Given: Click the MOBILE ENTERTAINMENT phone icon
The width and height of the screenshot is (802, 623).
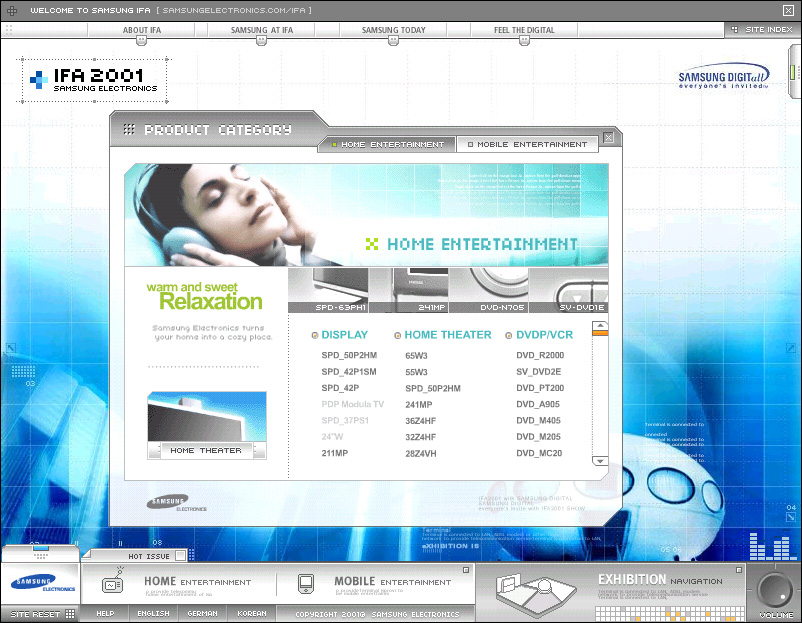Looking at the screenshot, I should [x=306, y=584].
